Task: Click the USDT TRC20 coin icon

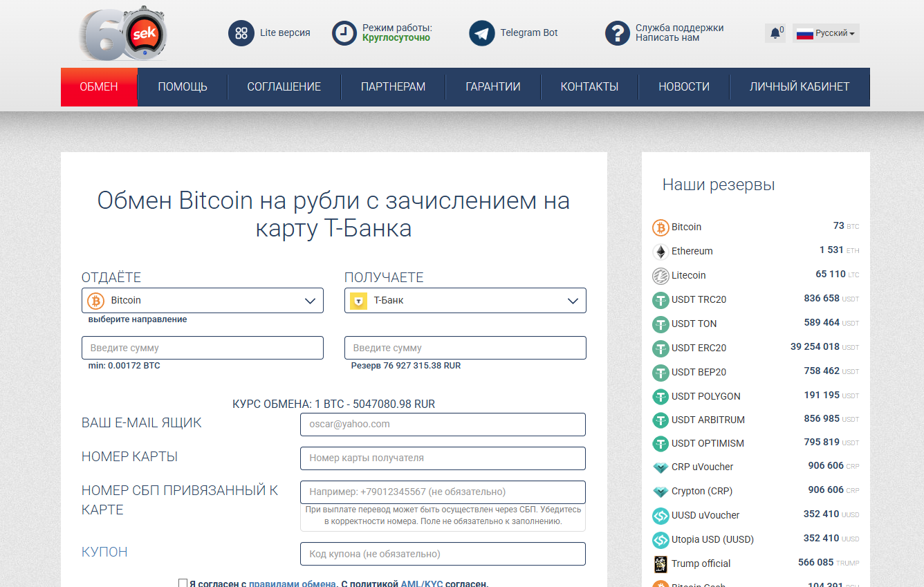Action: (661, 299)
